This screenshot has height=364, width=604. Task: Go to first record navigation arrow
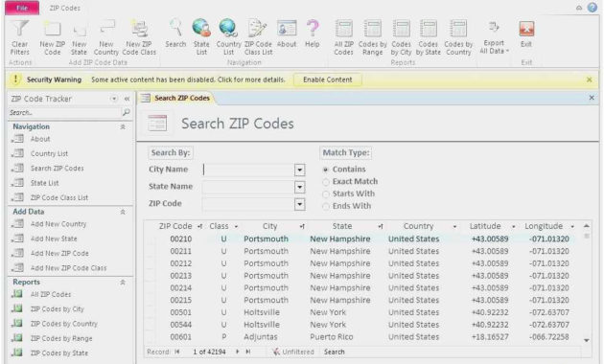(x=176, y=352)
